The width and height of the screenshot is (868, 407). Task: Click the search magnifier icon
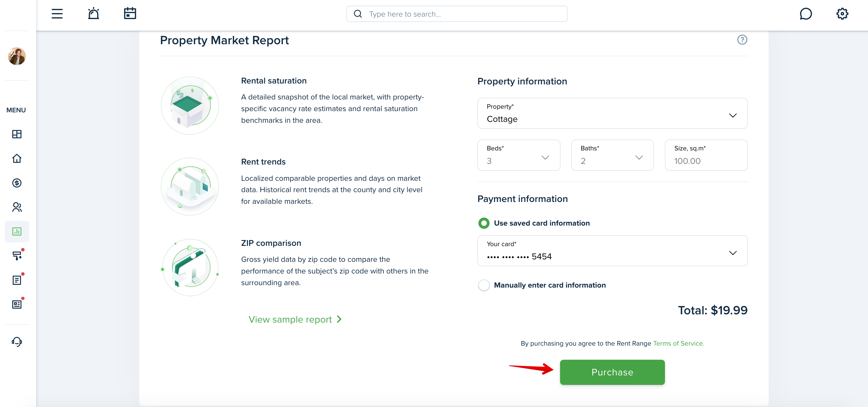(x=358, y=14)
